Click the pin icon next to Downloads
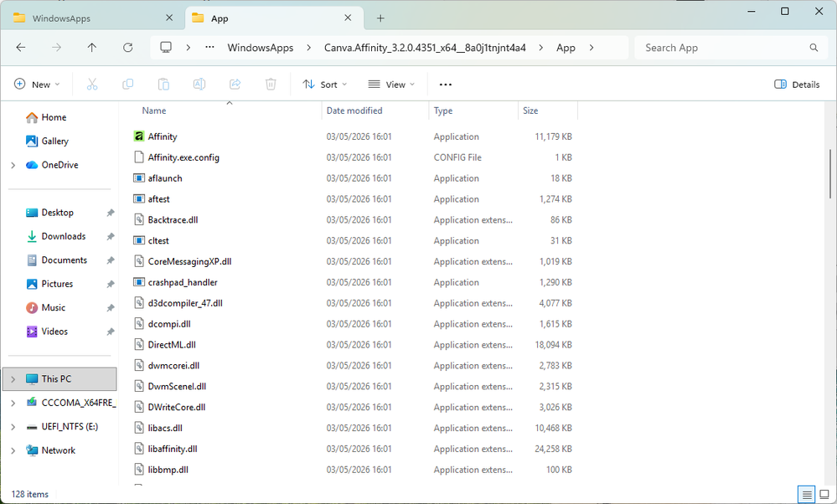This screenshot has height=504, width=837. pos(110,236)
